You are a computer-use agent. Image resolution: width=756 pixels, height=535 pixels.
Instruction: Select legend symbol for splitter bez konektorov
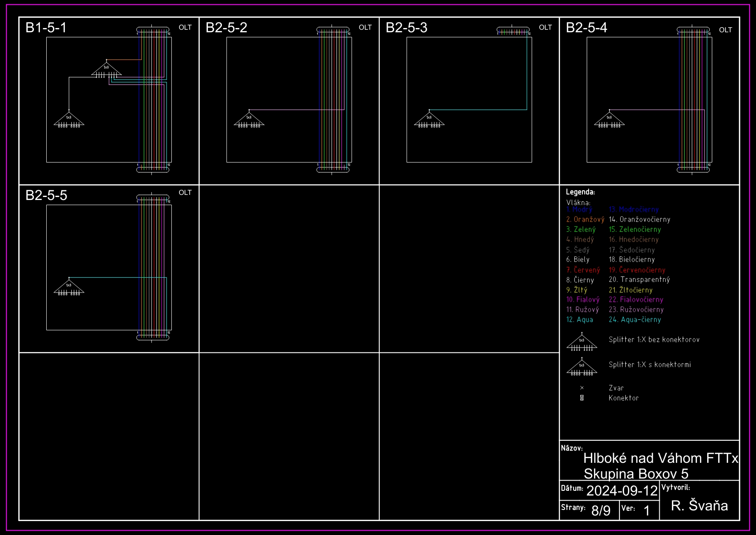(x=582, y=342)
